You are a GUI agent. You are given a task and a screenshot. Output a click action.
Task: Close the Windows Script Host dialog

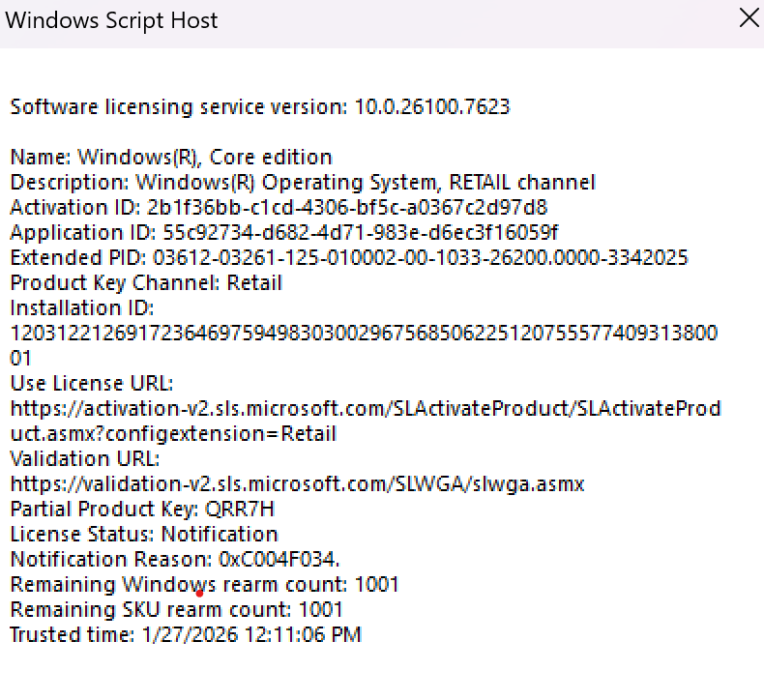coord(749,18)
